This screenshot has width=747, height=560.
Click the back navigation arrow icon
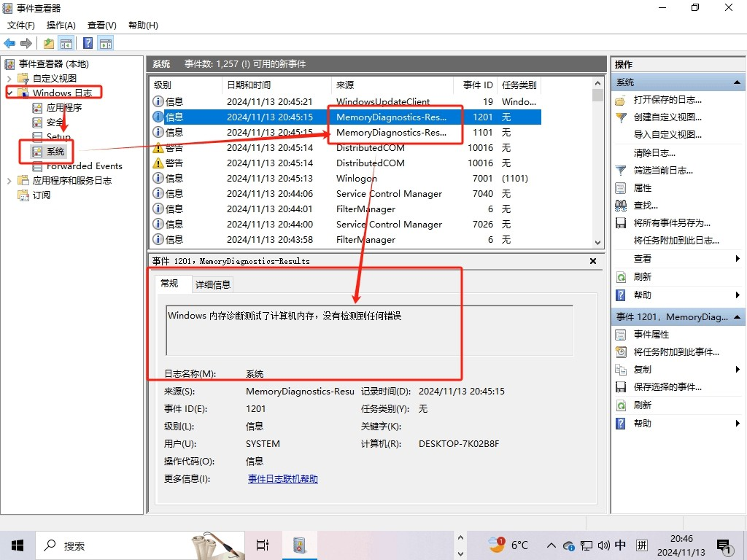pyautogui.click(x=9, y=42)
